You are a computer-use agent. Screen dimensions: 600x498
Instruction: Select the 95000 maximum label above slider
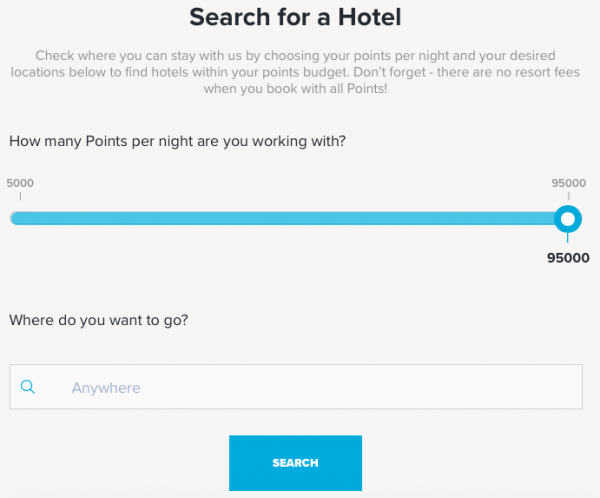[x=568, y=183]
